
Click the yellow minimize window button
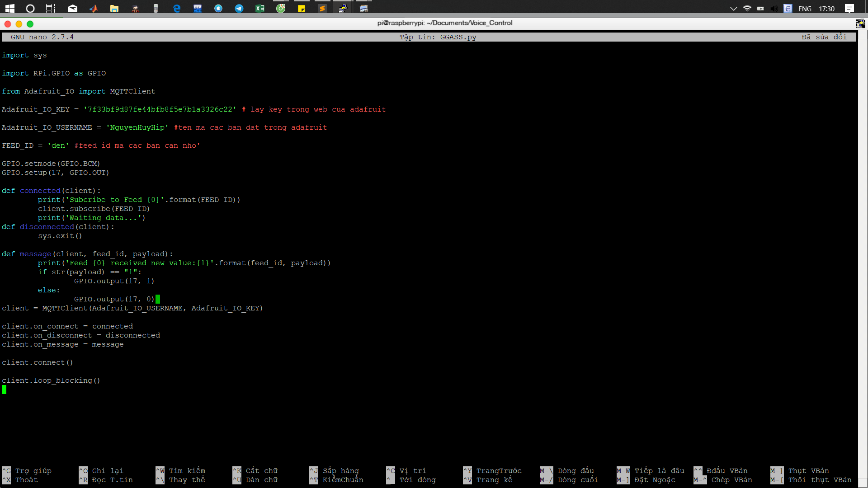point(19,24)
